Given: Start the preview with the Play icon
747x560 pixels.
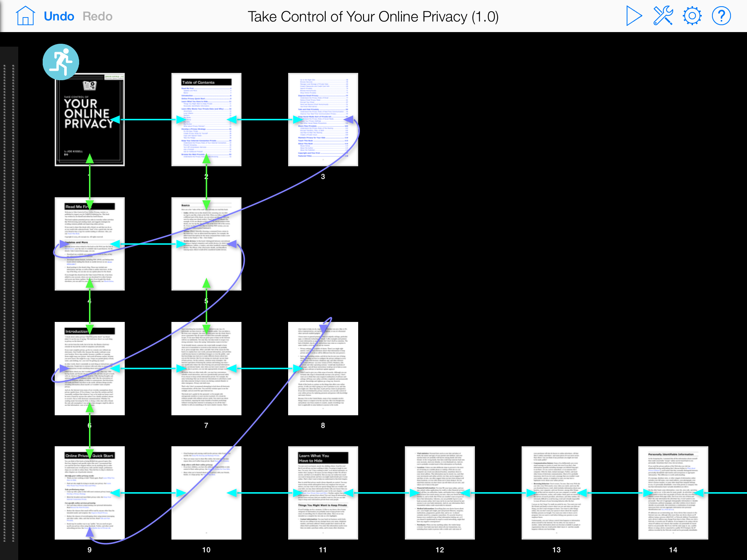Looking at the screenshot, I should 634,16.
